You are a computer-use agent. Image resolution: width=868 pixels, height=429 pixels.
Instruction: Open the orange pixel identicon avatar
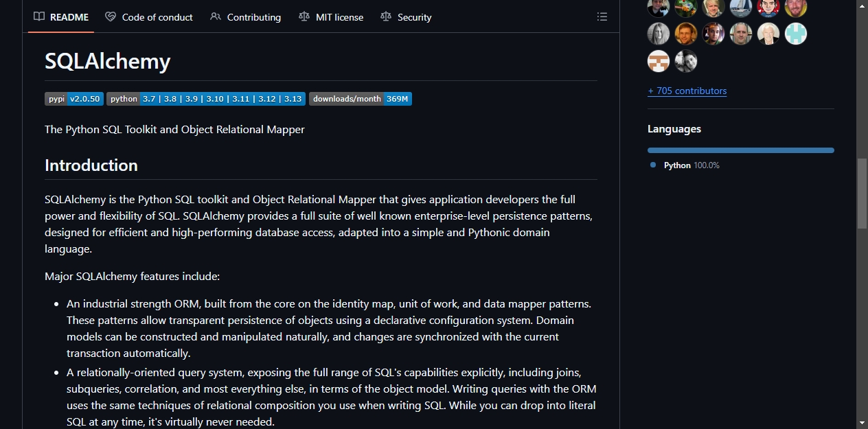click(x=659, y=61)
